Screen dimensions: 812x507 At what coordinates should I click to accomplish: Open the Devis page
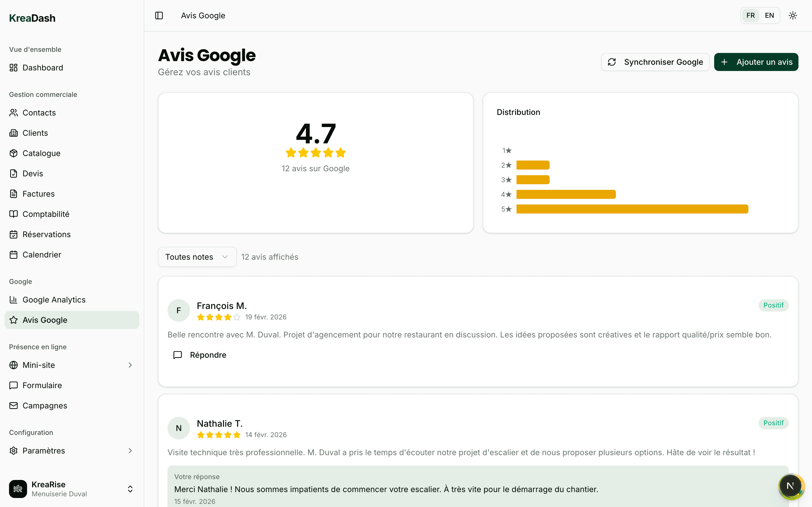(32, 173)
